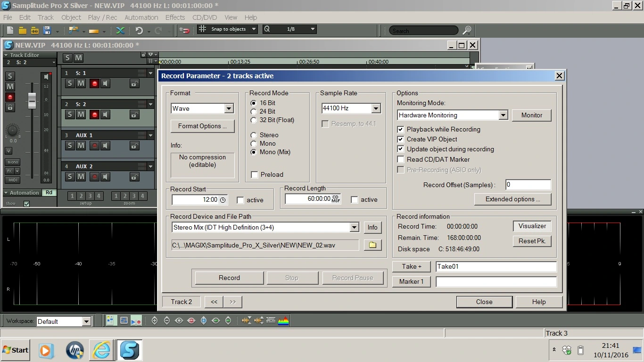Open Workspace Default dropdown
This screenshot has width=644, height=362.
pos(86,321)
